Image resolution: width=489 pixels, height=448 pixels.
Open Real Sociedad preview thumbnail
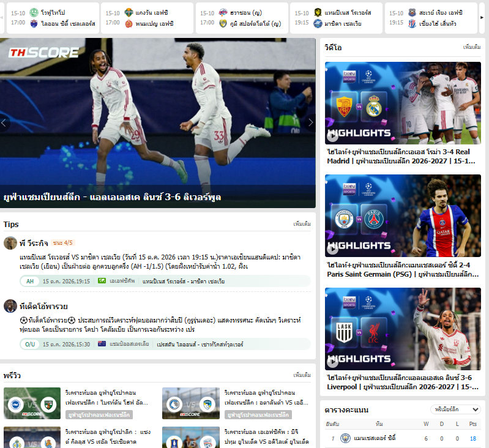click(x=32, y=438)
